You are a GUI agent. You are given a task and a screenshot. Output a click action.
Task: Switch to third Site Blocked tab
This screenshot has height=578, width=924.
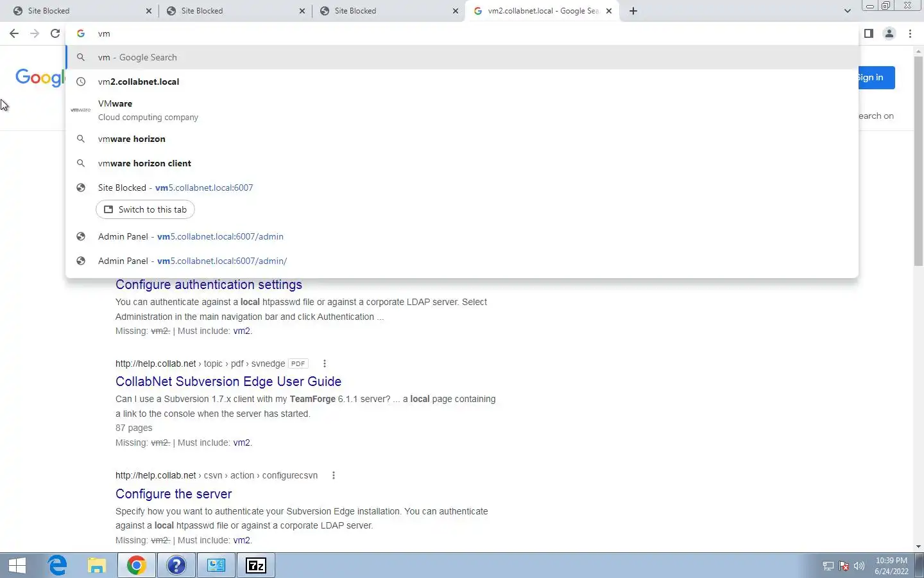[x=387, y=11]
